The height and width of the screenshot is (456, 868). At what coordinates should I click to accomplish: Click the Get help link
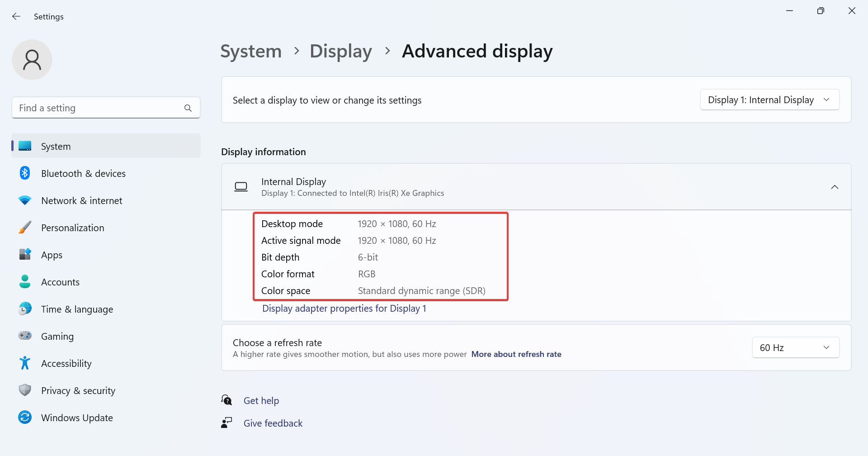pos(261,400)
